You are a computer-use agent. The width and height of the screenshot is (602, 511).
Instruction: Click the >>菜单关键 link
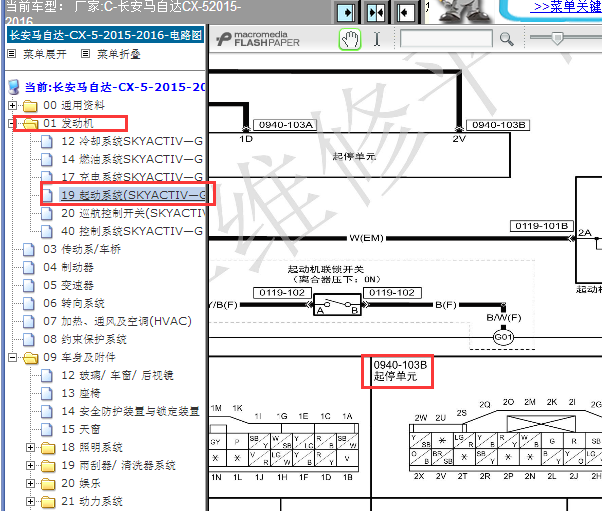(x=567, y=7)
